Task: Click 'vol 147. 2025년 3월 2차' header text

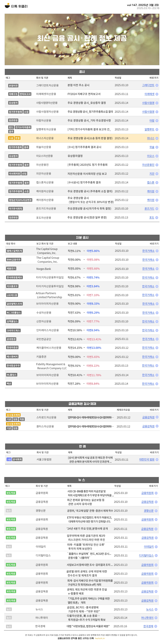Action: pos(143,5)
